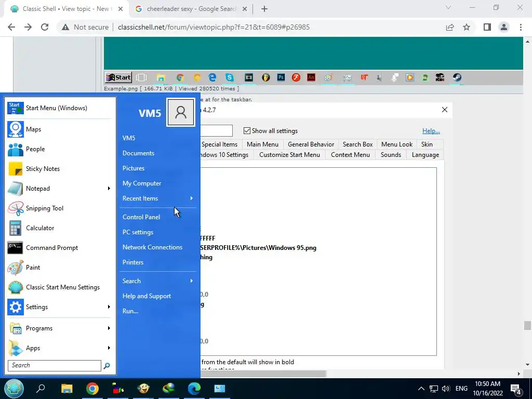Expand the Search submenu in right column
Screen dimensions: 532x399
pos(192,281)
